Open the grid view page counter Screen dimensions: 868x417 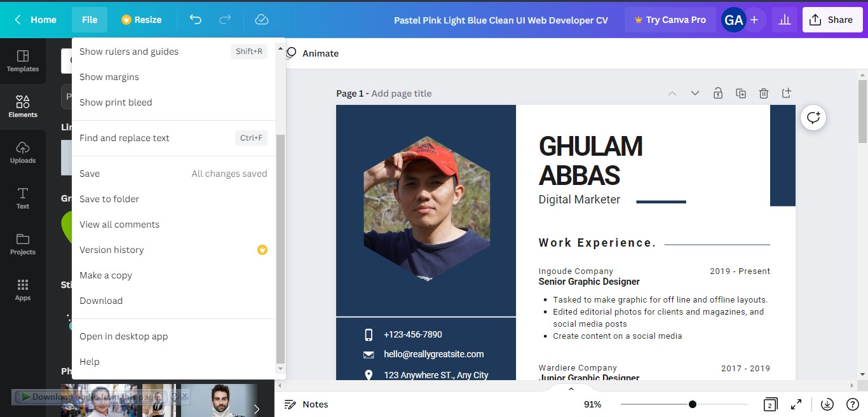[770, 404]
